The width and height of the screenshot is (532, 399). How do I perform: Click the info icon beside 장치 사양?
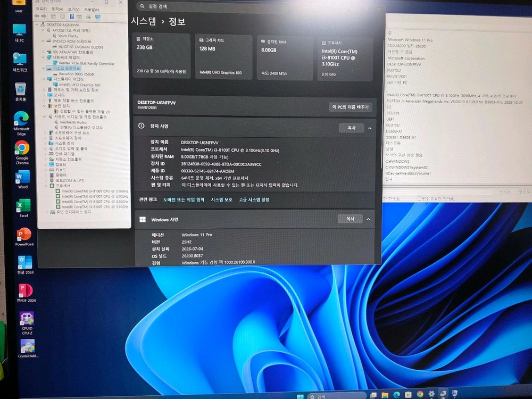[141, 126]
